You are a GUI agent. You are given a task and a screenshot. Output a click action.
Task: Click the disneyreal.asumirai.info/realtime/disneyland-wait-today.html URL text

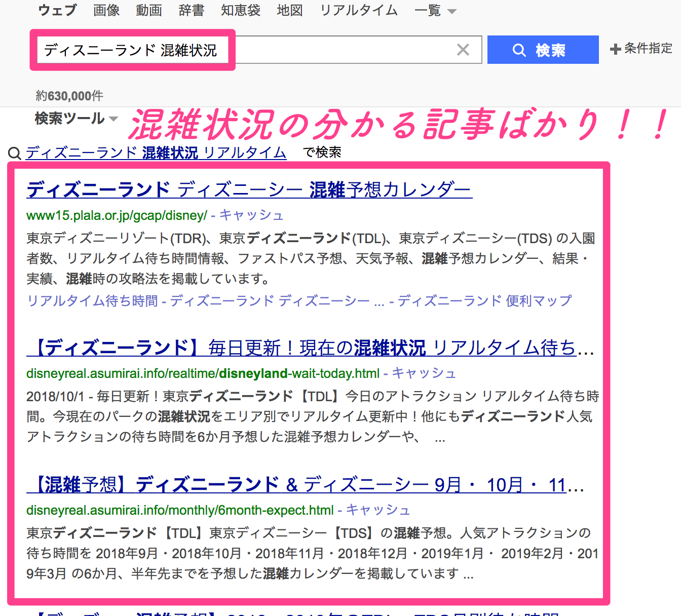pyautogui.click(x=203, y=373)
